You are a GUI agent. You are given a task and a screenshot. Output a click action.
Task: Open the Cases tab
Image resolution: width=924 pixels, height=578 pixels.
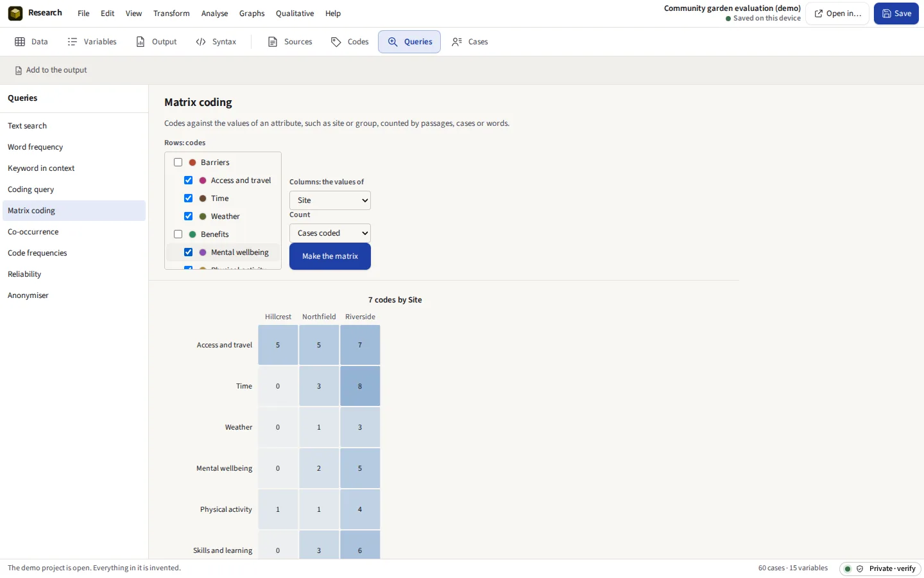[470, 42]
